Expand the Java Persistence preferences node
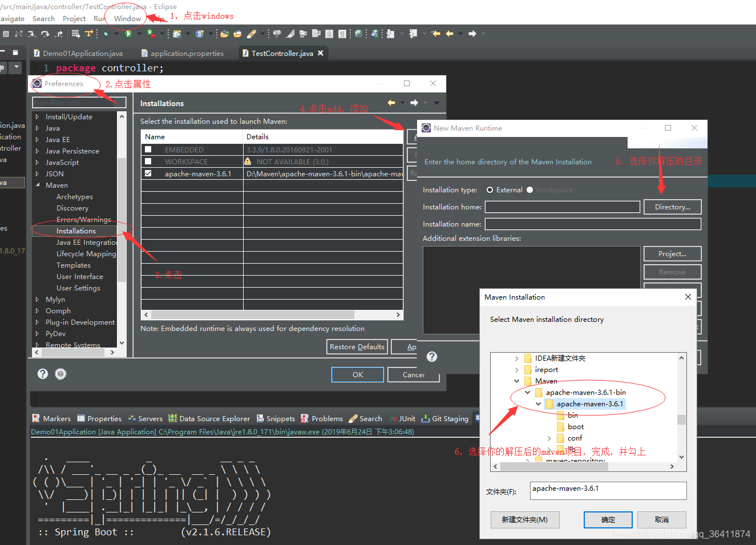This screenshot has height=545, width=756. click(38, 151)
